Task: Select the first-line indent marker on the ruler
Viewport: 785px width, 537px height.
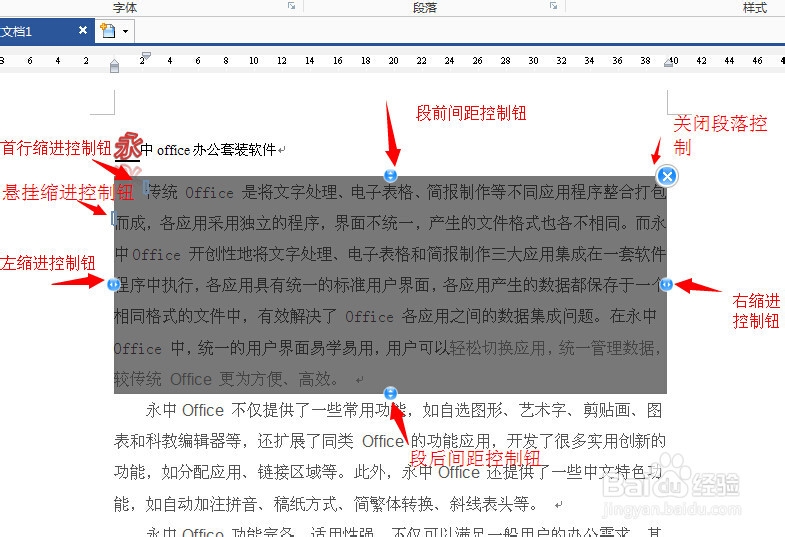Action: 146,55
